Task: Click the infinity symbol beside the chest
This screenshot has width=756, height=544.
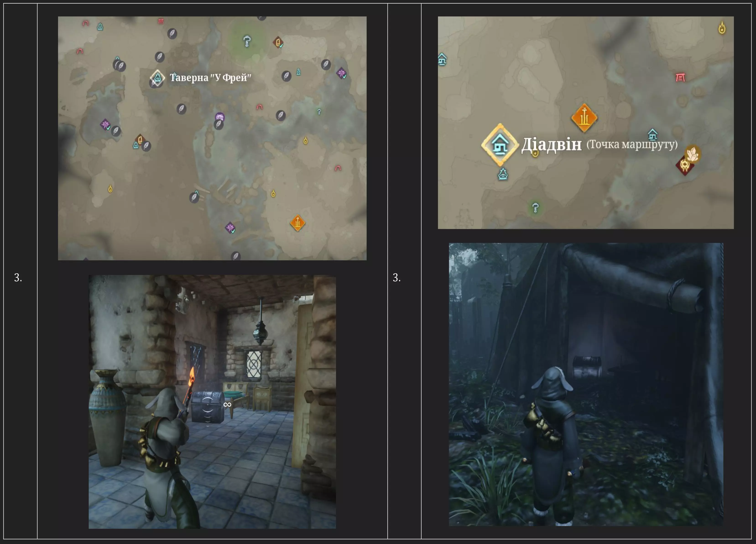Action: (227, 404)
